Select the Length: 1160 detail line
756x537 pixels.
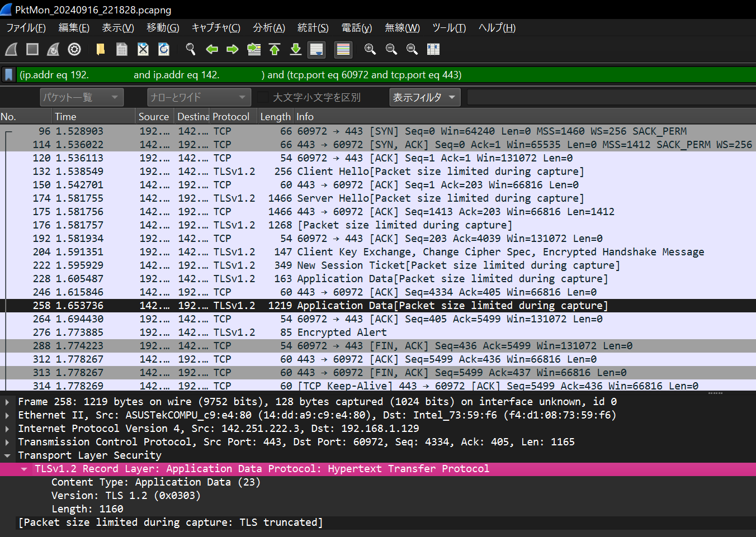click(378, 509)
